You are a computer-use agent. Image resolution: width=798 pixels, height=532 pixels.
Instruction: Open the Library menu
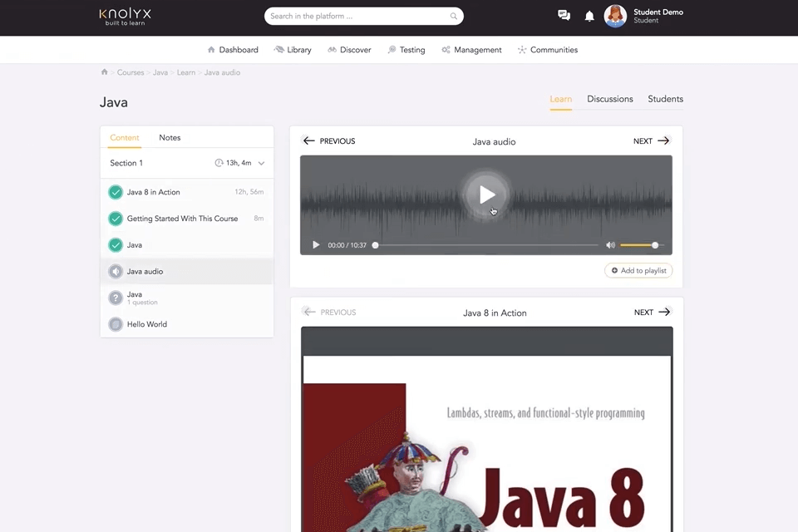[293, 50]
